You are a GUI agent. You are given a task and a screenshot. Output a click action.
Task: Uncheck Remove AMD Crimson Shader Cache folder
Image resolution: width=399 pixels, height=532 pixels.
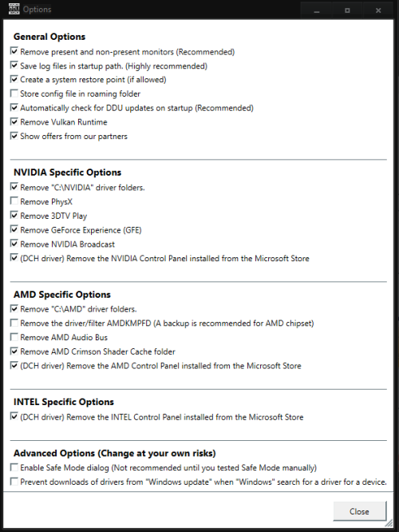pyautogui.click(x=14, y=351)
